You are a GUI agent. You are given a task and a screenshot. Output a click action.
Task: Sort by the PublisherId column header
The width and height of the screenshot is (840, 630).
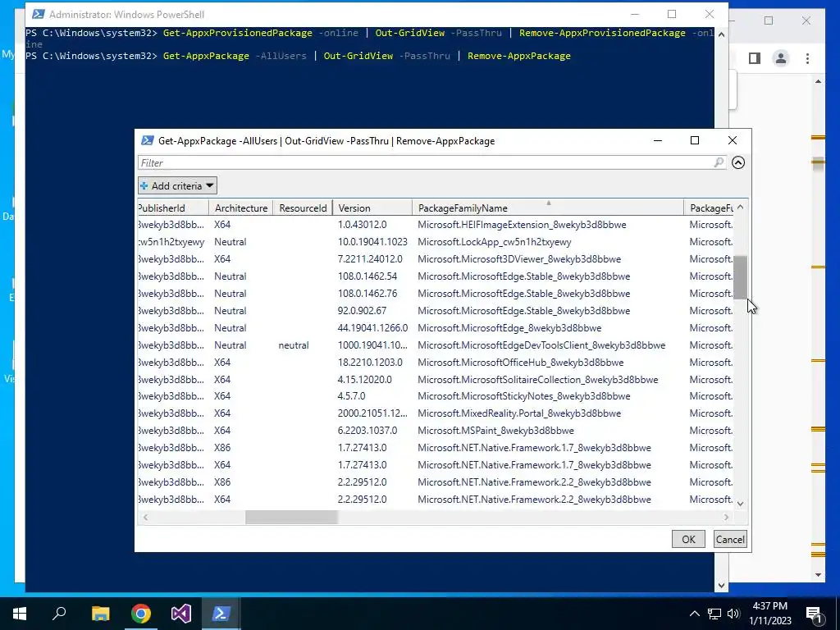[x=173, y=208]
